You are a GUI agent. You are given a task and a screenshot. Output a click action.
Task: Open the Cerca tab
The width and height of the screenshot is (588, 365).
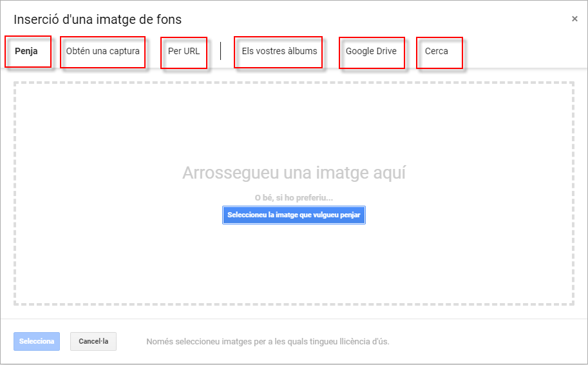437,51
